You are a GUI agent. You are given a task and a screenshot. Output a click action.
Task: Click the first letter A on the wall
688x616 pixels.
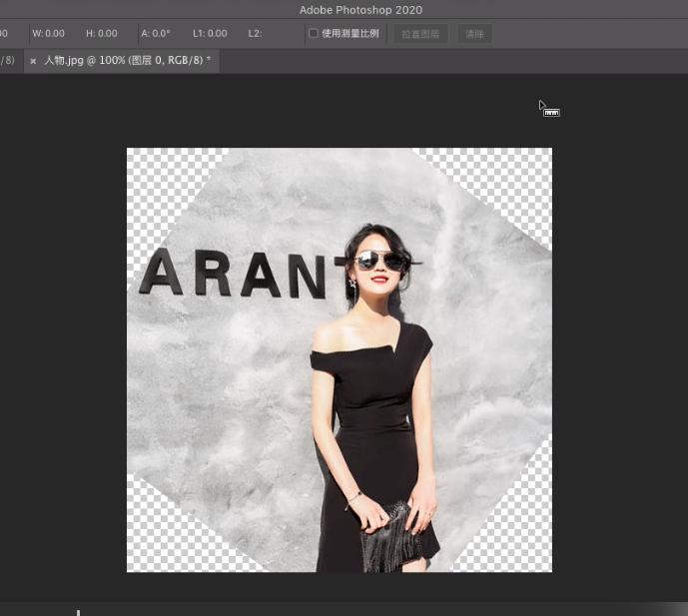[159, 273]
